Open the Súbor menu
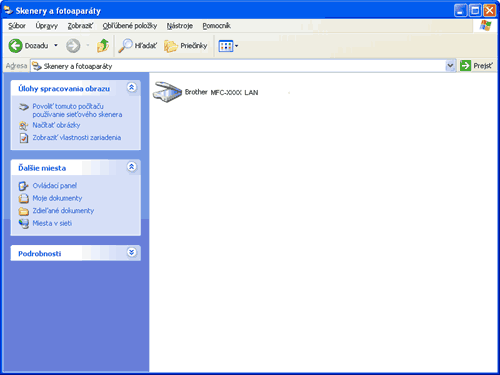Screen dimensions: 500x375 click(x=17, y=26)
